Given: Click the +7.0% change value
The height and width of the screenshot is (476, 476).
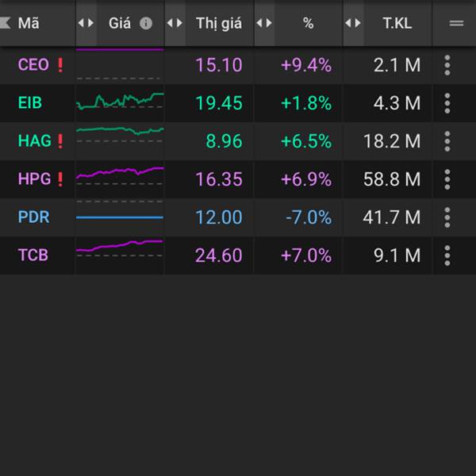Looking at the screenshot, I should [x=306, y=255].
